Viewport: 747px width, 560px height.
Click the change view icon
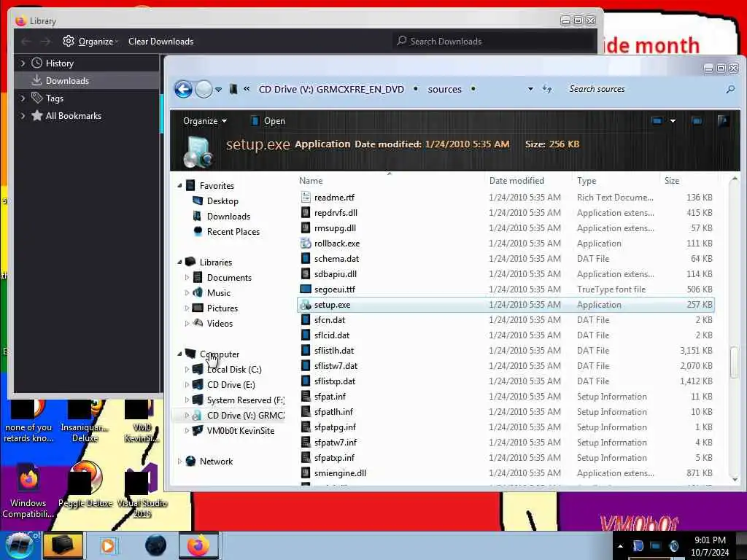click(x=657, y=121)
